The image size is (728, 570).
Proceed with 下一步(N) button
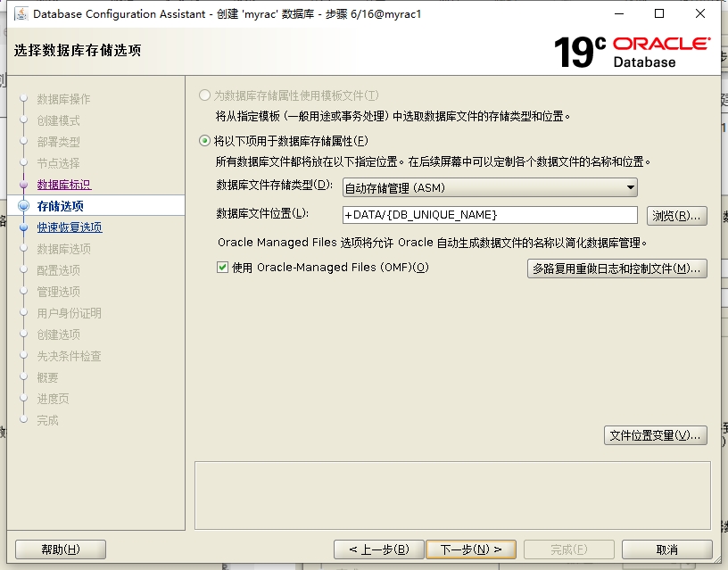click(x=471, y=549)
